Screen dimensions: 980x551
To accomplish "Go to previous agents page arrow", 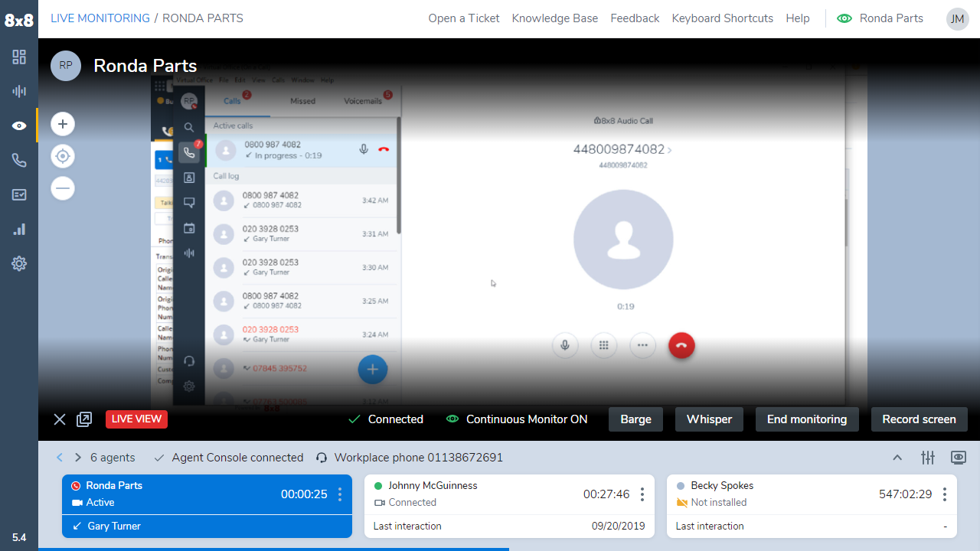I will (59, 458).
